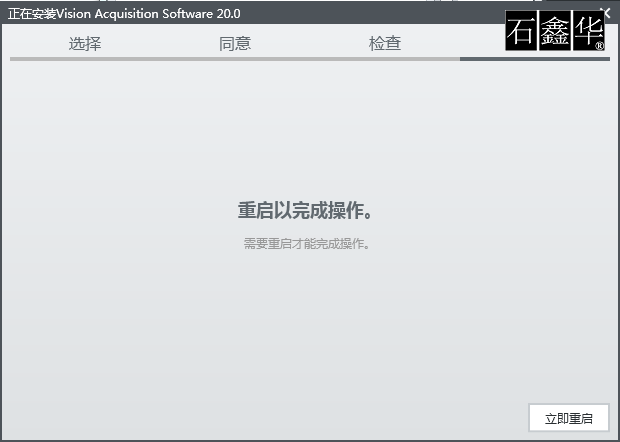Select the 选择 step tab
The image size is (620, 442).
click(85, 43)
